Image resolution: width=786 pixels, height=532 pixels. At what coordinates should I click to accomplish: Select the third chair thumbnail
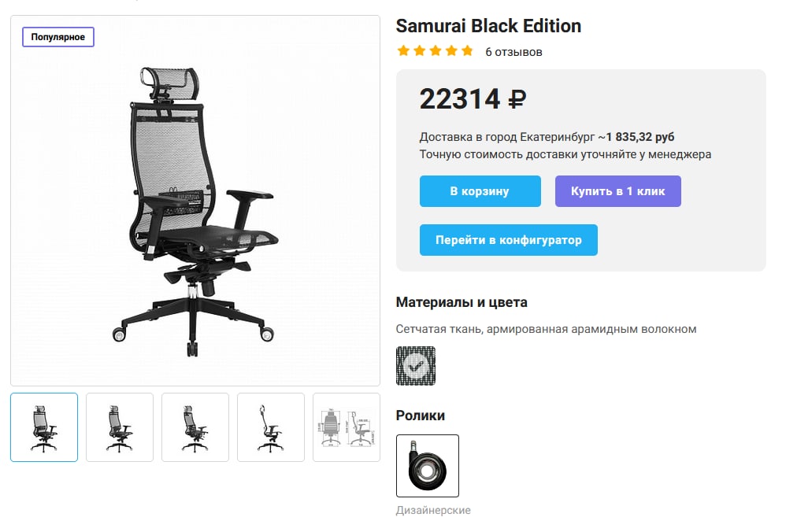click(195, 427)
